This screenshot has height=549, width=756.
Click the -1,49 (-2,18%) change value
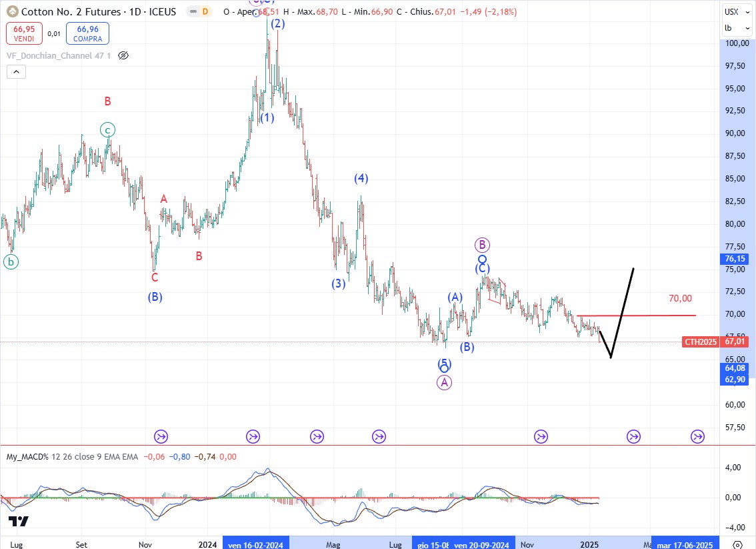click(x=489, y=11)
